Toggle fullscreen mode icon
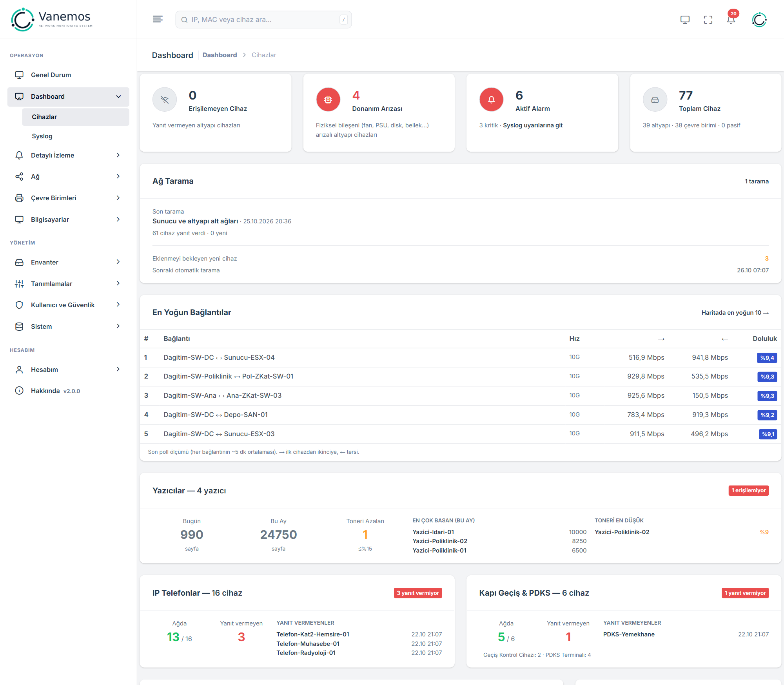Image resolution: width=784 pixels, height=685 pixels. coord(708,20)
